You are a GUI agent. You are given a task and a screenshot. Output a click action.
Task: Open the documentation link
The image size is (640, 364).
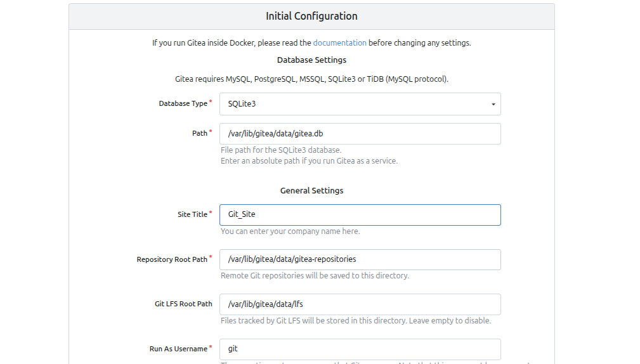coord(339,43)
